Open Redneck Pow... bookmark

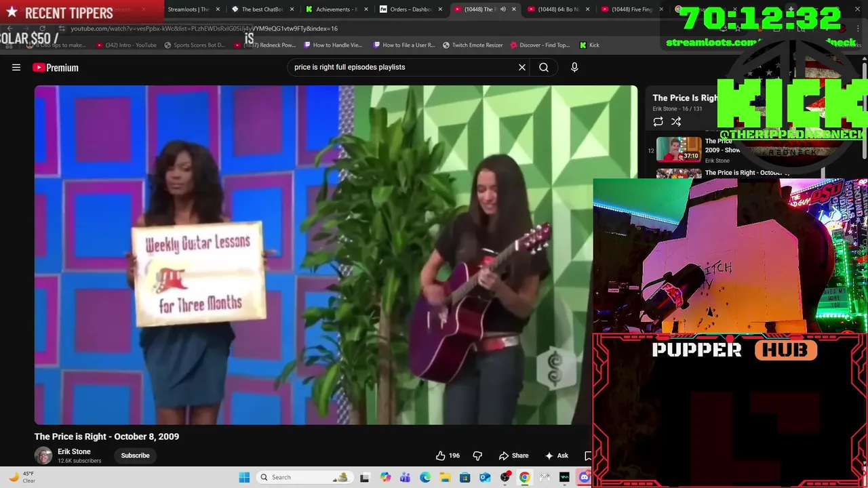(265, 45)
